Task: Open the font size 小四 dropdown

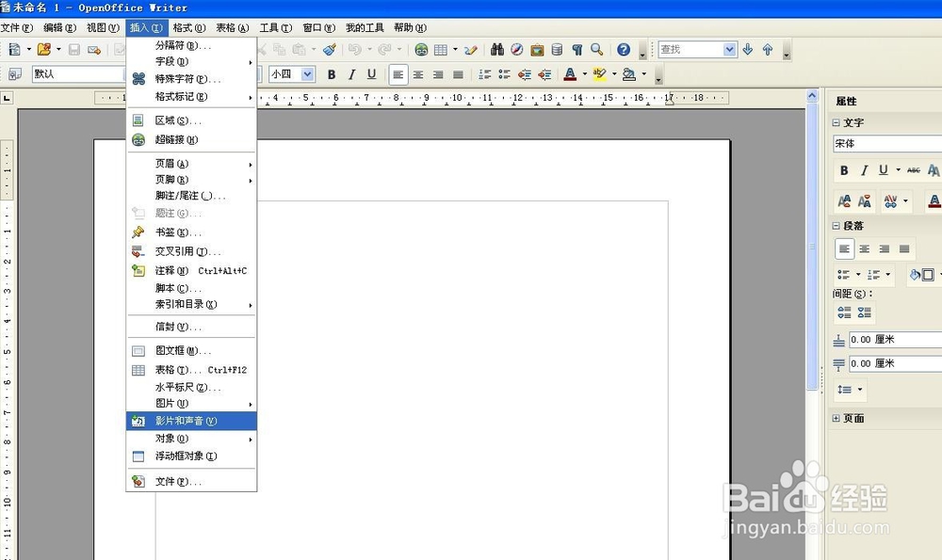Action: (x=308, y=74)
